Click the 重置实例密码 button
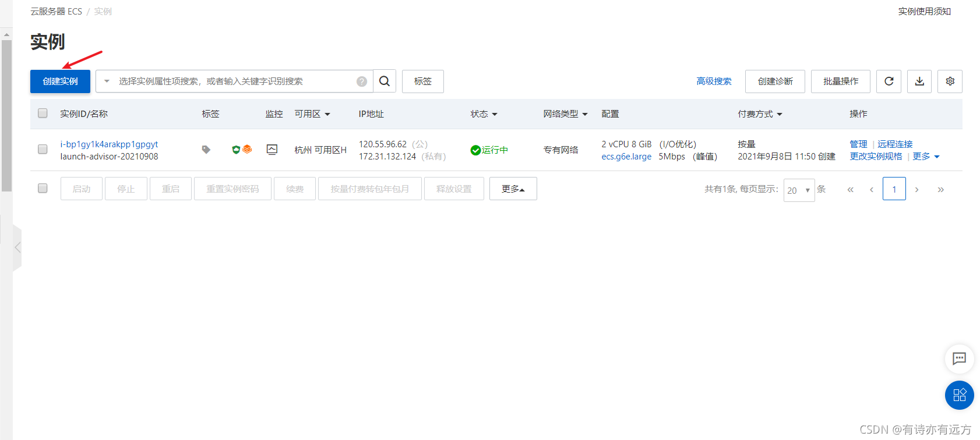 pos(232,189)
